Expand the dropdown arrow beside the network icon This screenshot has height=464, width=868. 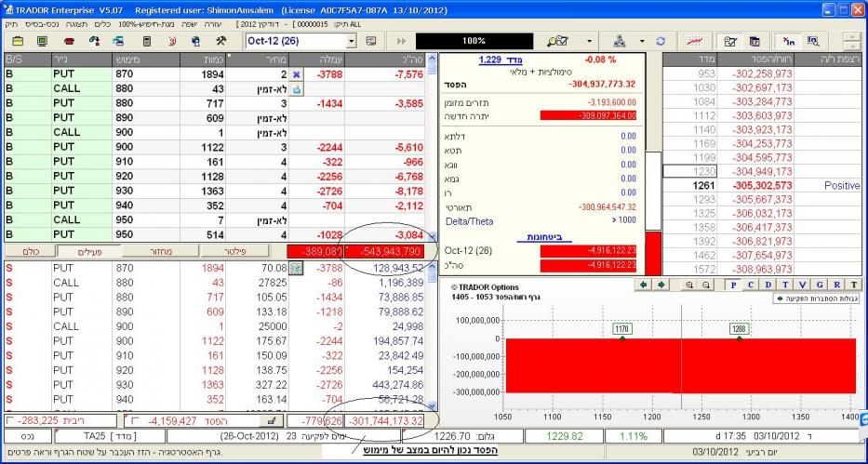pyautogui.click(x=642, y=42)
